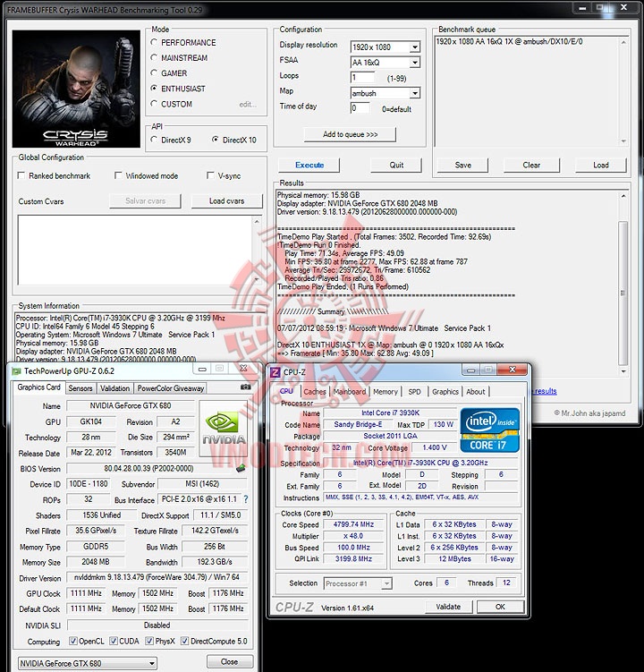644x672 pixels.
Task: Select the ENTHUSIAST mode radio button
Action: 154,89
